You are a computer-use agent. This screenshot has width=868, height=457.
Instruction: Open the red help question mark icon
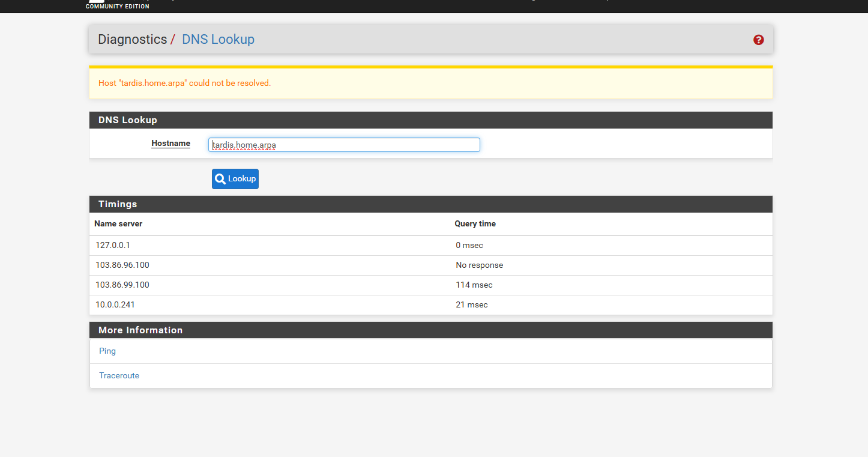759,40
